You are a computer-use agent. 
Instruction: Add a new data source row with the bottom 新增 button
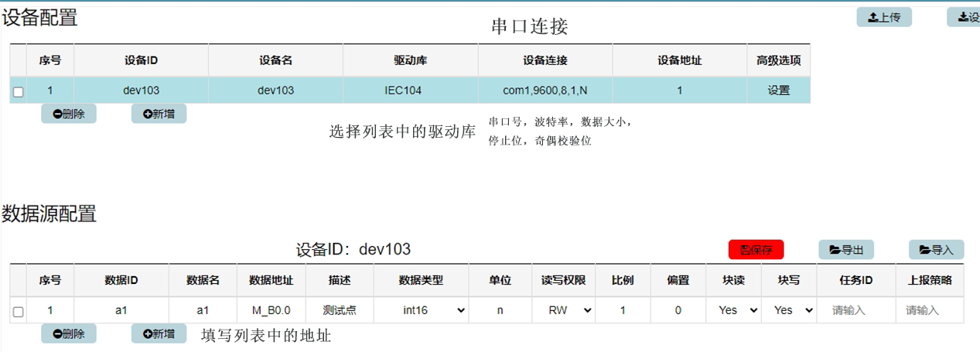[x=159, y=333]
